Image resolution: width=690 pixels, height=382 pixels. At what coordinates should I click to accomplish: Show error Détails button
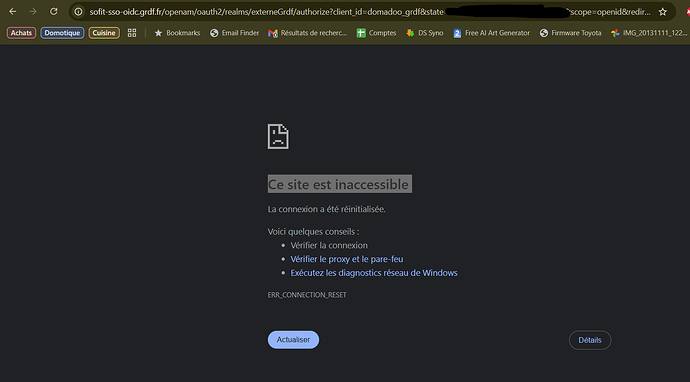(x=590, y=340)
